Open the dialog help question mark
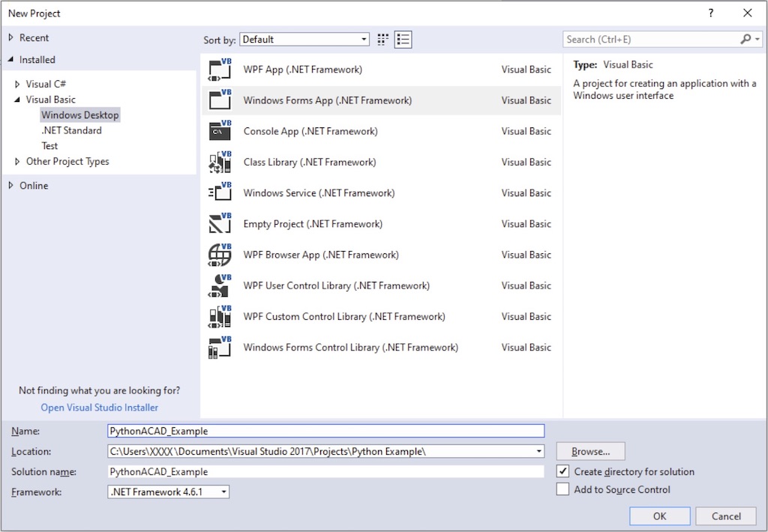This screenshot has width=768, height=532. click(711, 13)
